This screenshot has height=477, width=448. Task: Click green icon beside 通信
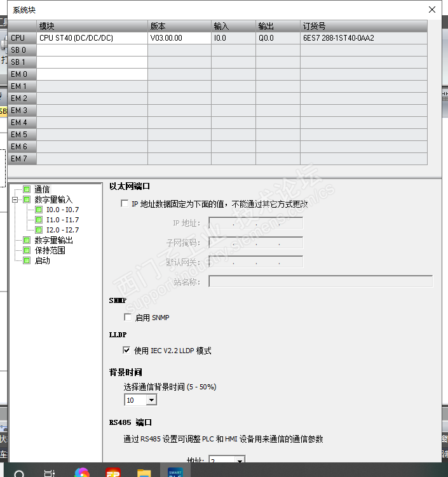[x=27, y=189]
